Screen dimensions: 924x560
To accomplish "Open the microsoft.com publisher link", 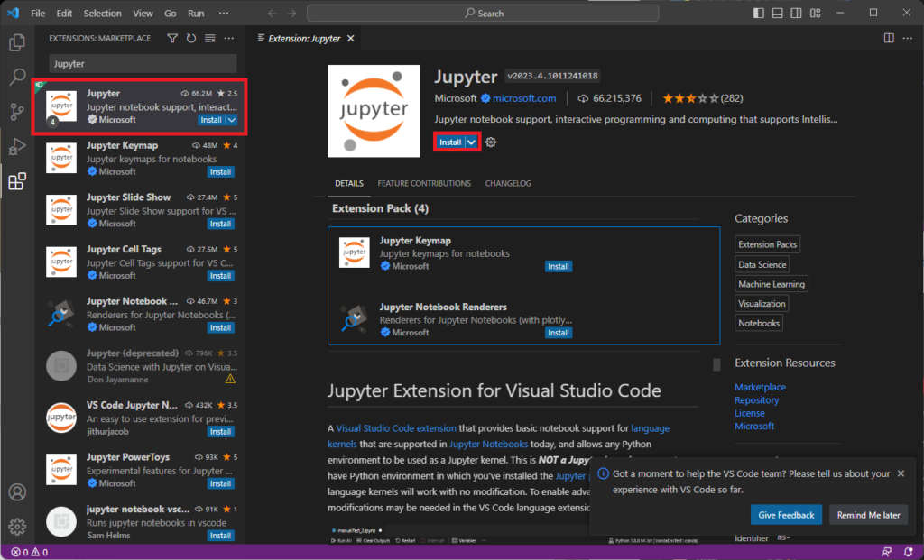I will (x=524, y=98).
